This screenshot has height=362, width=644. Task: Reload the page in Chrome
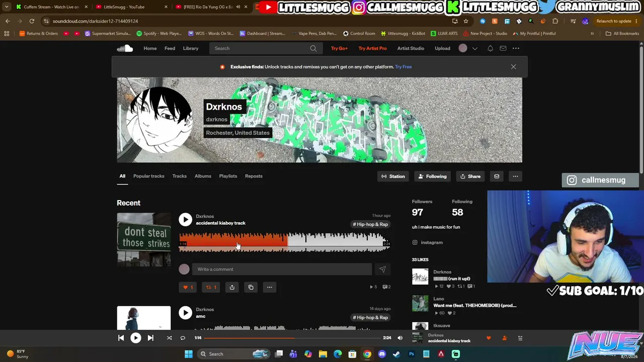click(32, 21)
